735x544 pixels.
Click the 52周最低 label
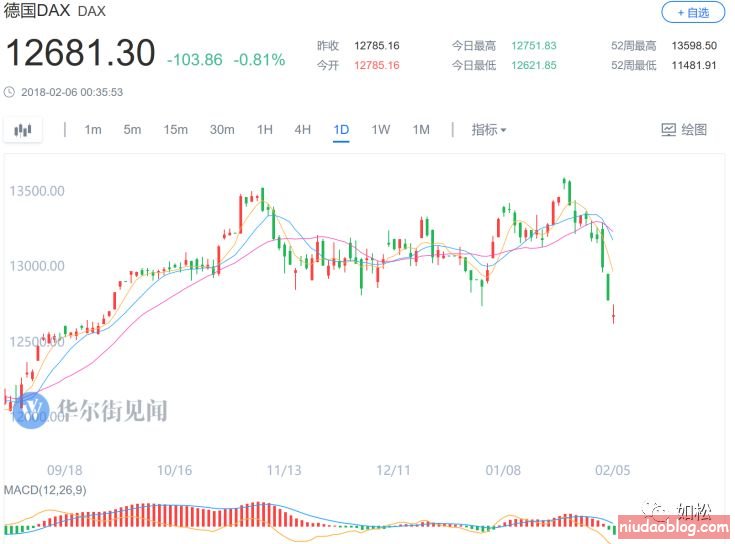[633, 65]
